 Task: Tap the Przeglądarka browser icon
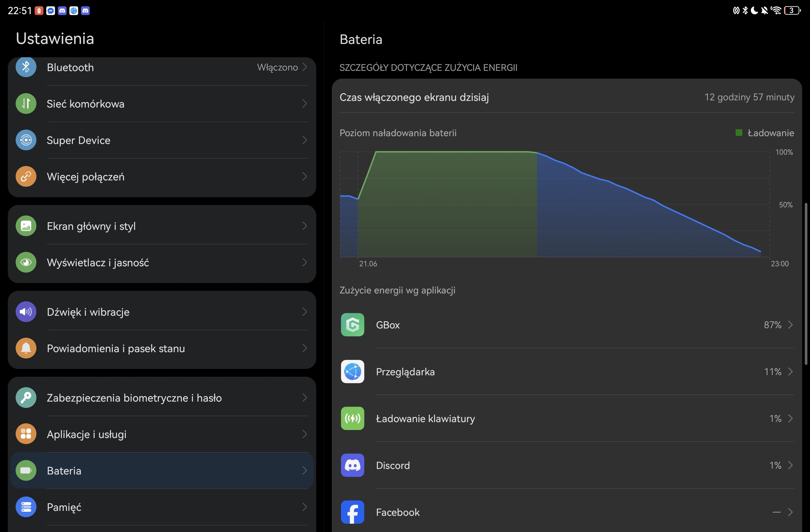coord(352,372)
